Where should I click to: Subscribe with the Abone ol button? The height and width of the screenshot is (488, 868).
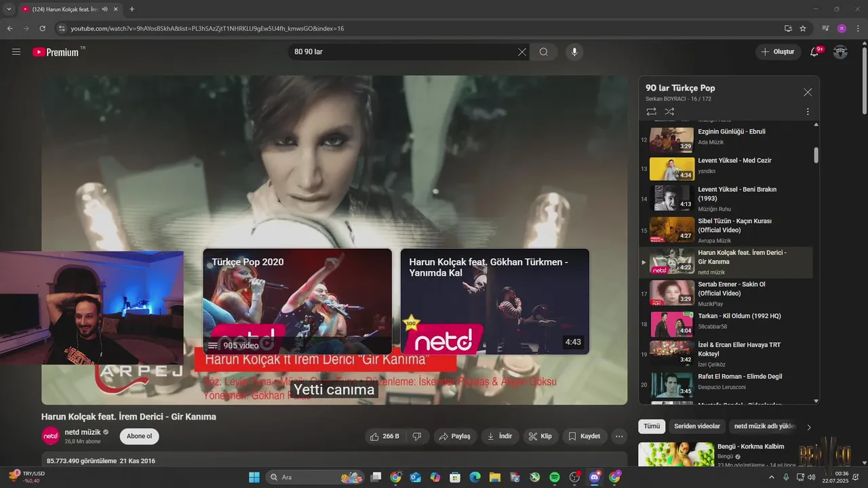[x=140, y=436]
